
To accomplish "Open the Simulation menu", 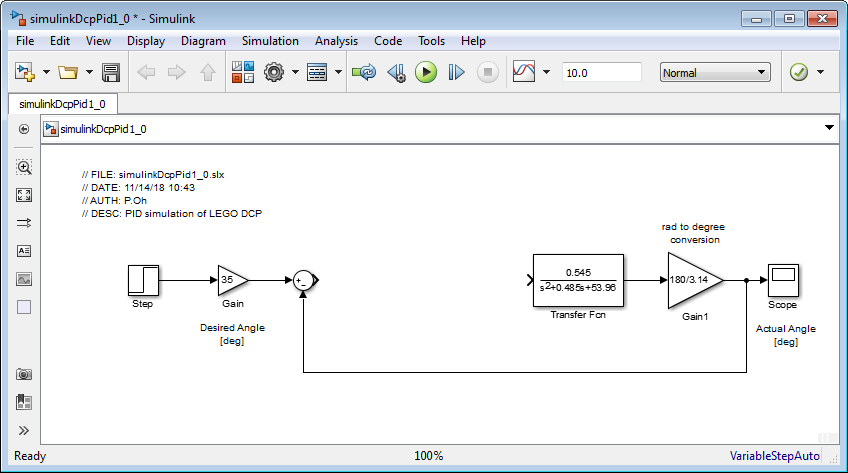I will point(270,41).
